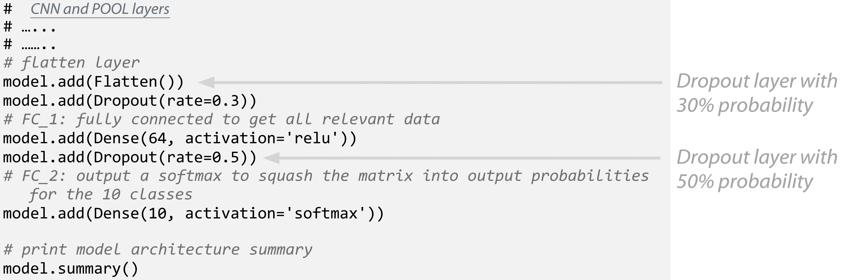Image resolution: width=868 pixels, height=280 pixels.
Task: Open the CNN and POOL layers link
Action: [x=100, y=9]
